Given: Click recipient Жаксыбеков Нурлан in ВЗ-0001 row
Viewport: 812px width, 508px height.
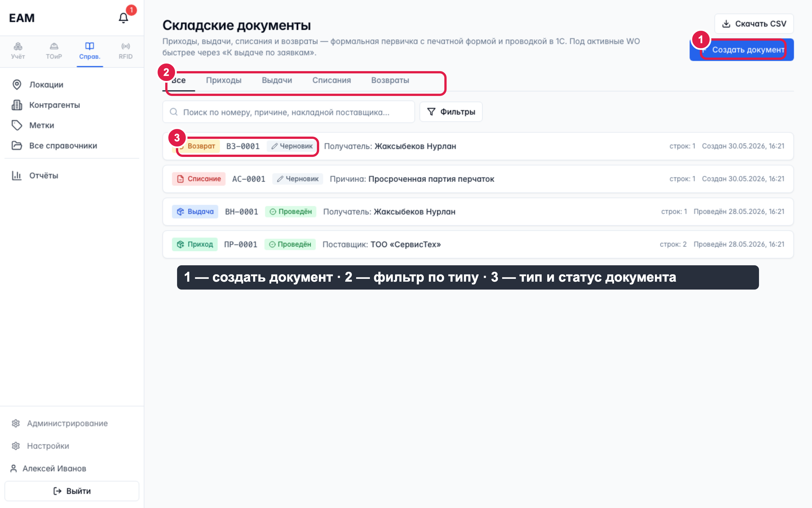Looking at the screenshot, I should 415,146.
